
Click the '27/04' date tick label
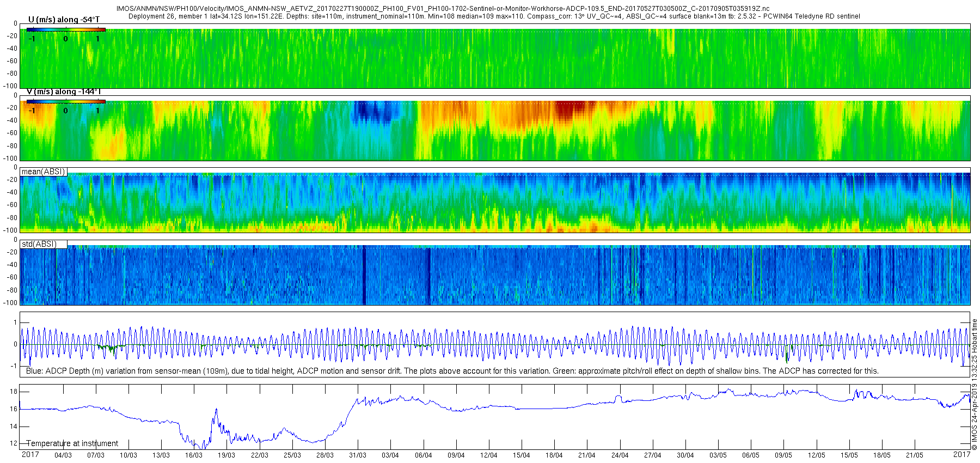[x=653, y=455]
